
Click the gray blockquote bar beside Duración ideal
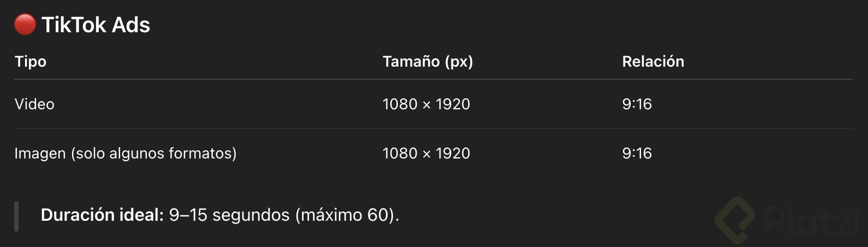tap(16, 216)
